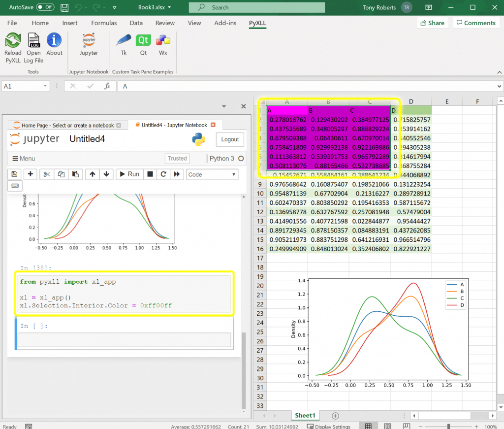Toggle the AutoSave switch
Image resolution: width=504 pixels, height=429 pixels.
(45, 7)
